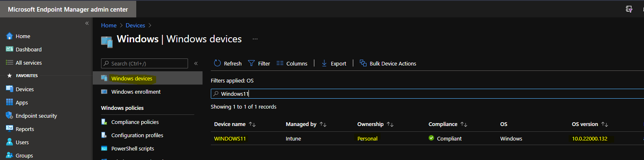Viewport: 644px width, 160px height.
Task: Click the Filter funnel icon
Action: point(251,63)
